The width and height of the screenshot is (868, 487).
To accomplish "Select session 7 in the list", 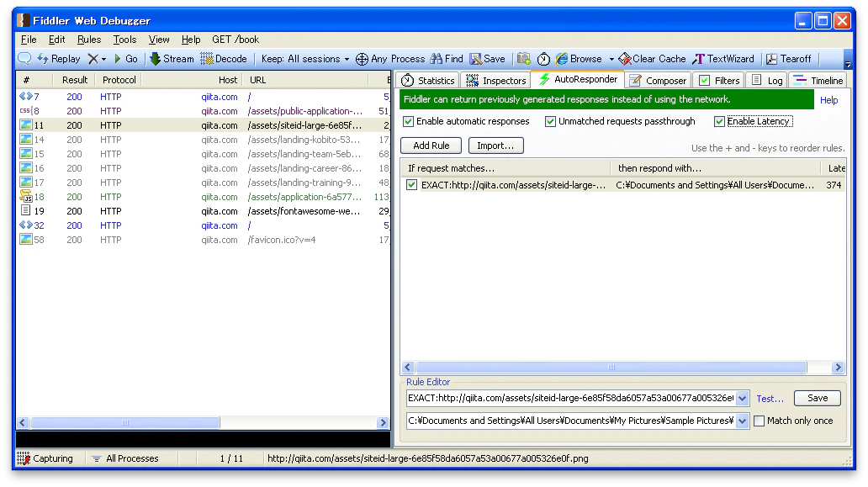I will pyautogui.click(x=204, y=97).
